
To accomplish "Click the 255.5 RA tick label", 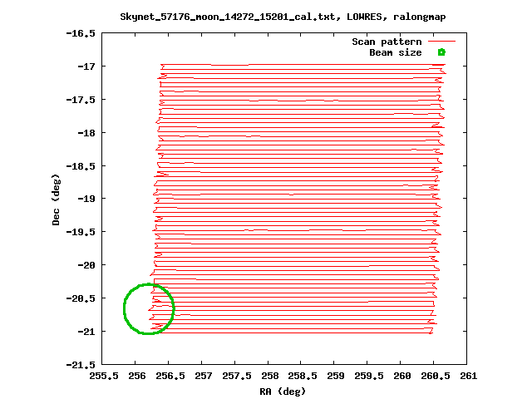I will tap(104, 376).
